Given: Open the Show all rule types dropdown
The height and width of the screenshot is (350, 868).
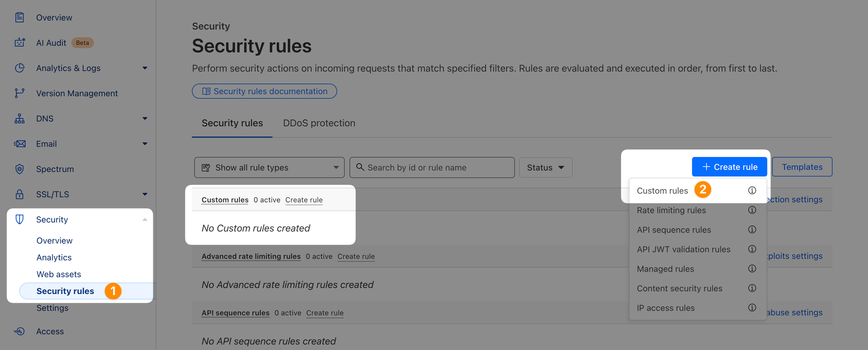Looking at the screenshot, I should (269, 167).
